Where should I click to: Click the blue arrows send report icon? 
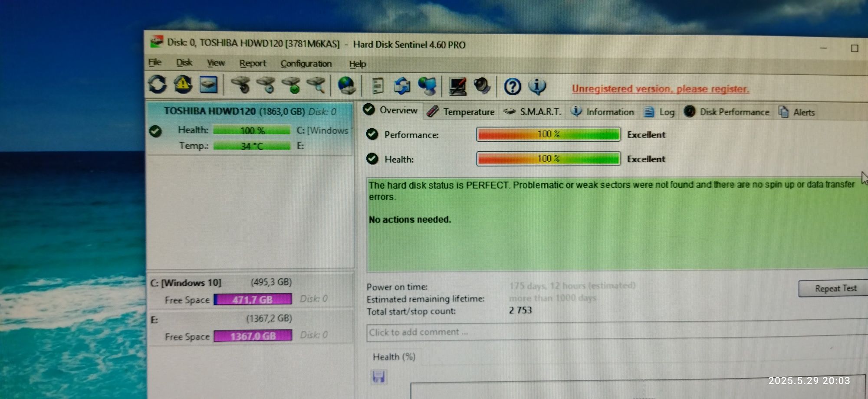[x=402, y=86]
